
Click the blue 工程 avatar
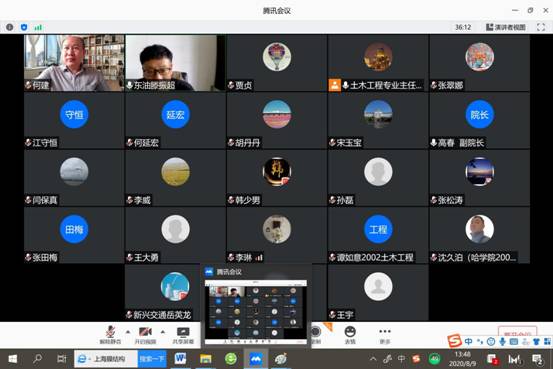click(x=378, y=229)
